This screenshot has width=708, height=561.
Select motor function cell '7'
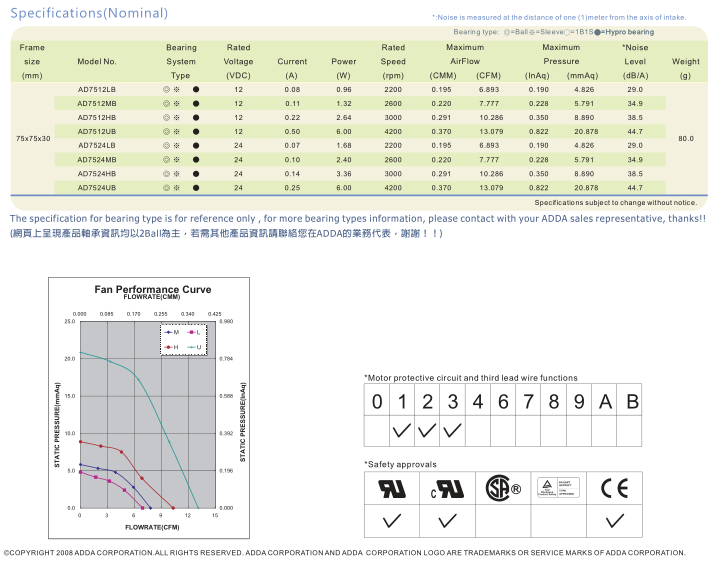(528, 401)
